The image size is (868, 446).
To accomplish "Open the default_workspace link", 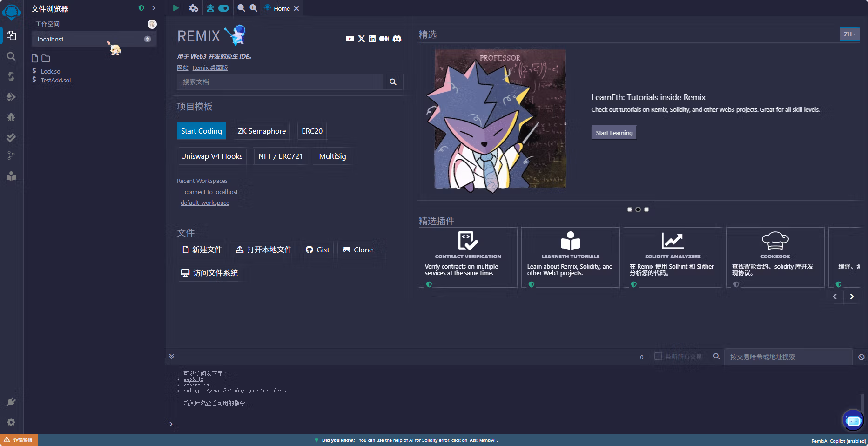I will pos(205,203).
